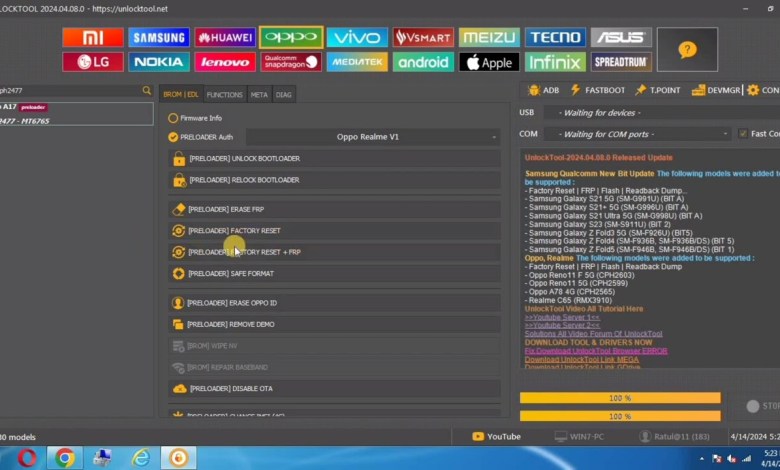Click the [BROM] WIPE NV entry
This screenshot has height=470, width=780.
tap(334, 346)
